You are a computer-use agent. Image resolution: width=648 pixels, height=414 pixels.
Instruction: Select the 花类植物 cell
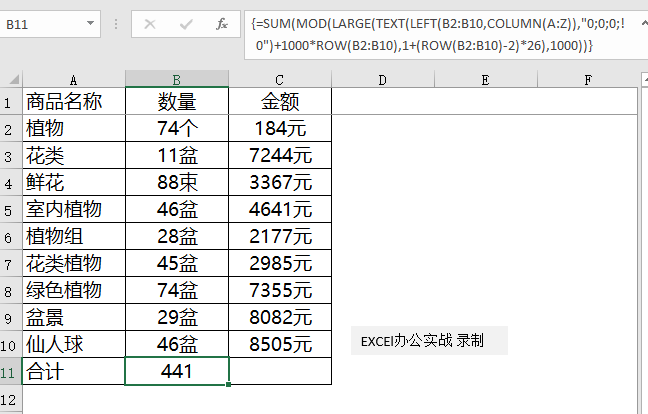click(x=74, y=264)
